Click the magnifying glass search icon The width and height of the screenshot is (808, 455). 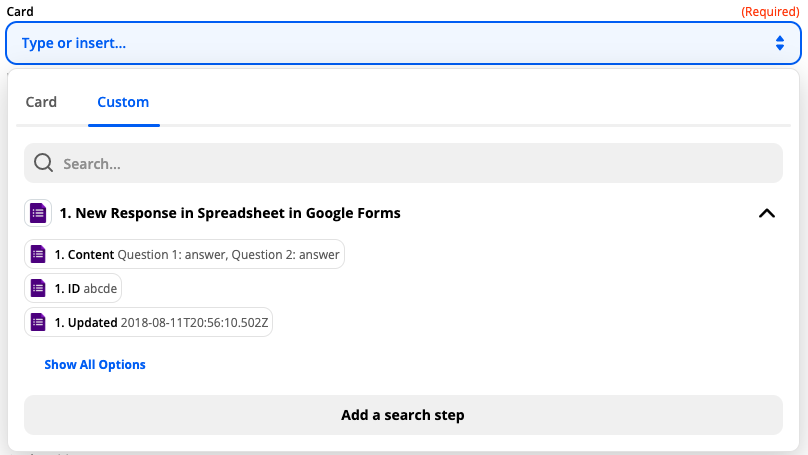point(43,163)
